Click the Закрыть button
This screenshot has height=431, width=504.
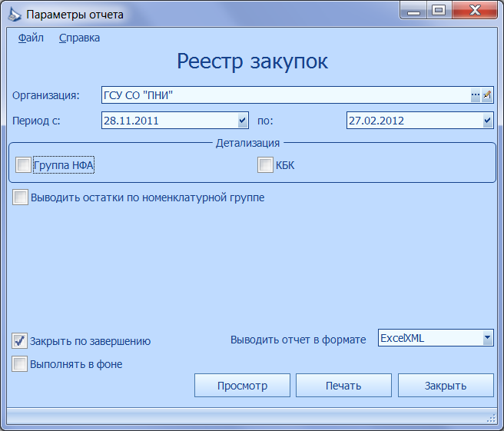446,386
